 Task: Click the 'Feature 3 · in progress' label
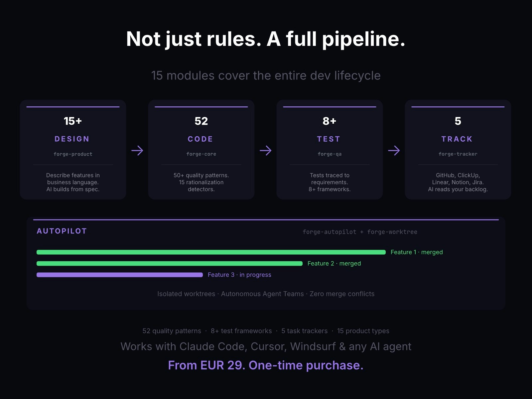click(239, 275)
